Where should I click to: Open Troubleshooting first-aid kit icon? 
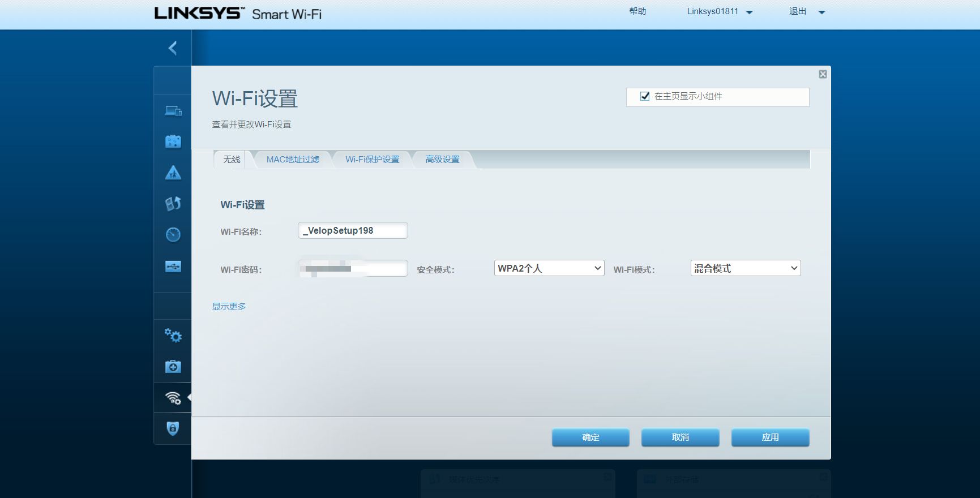click(x=173, y=367)
